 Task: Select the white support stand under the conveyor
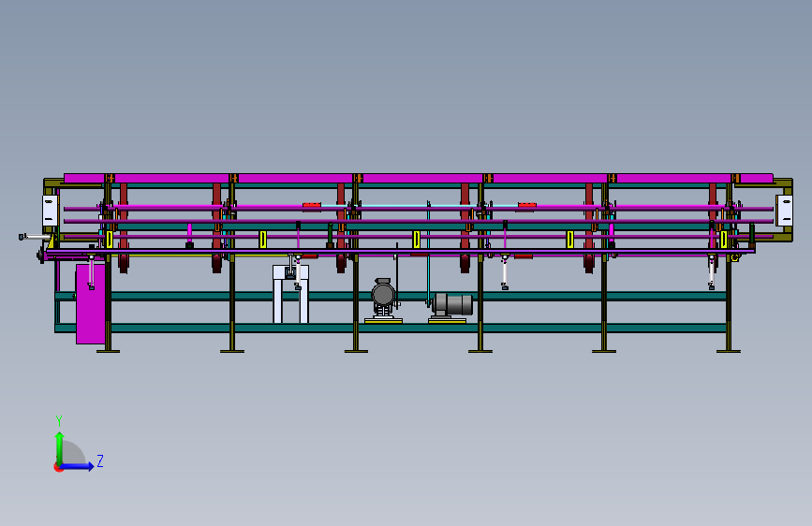click(x=291, y=294)
